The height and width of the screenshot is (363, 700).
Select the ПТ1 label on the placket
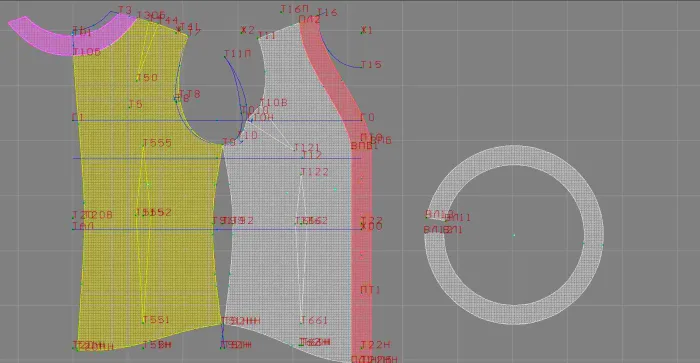[x=371, y=290]
